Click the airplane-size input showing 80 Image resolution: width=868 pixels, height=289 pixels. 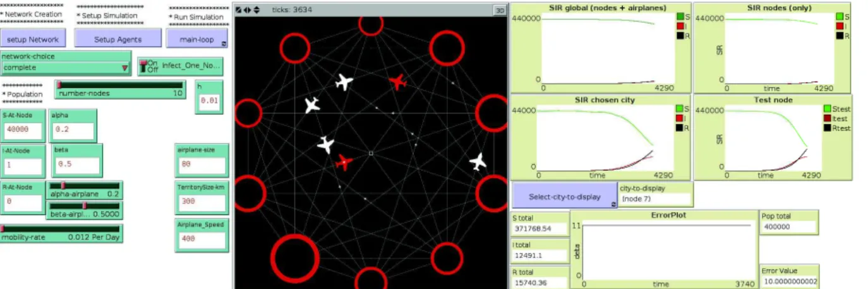202,166
